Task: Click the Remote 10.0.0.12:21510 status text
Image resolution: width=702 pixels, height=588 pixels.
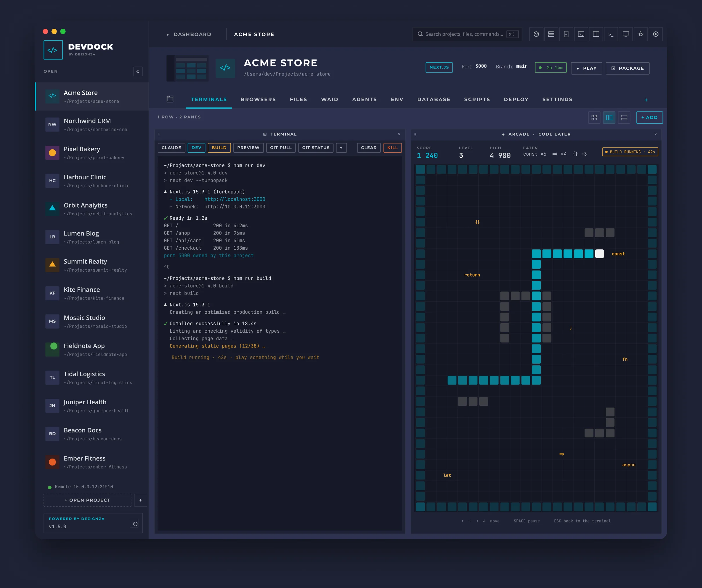Action: coord(84,487)
